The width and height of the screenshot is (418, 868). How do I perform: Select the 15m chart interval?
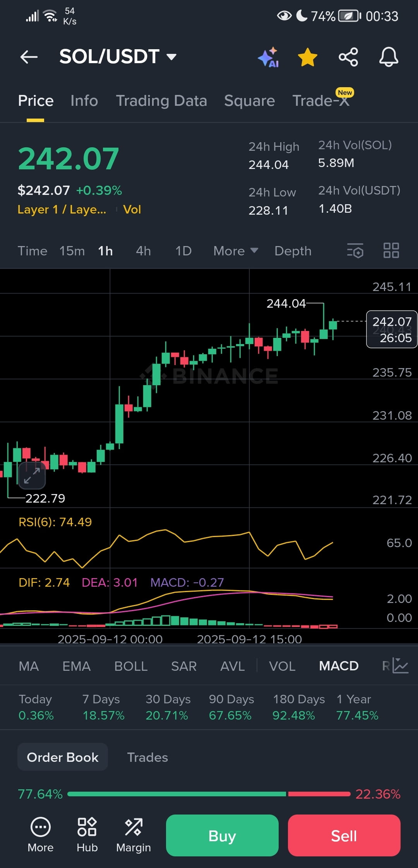[x=72, y=251]
